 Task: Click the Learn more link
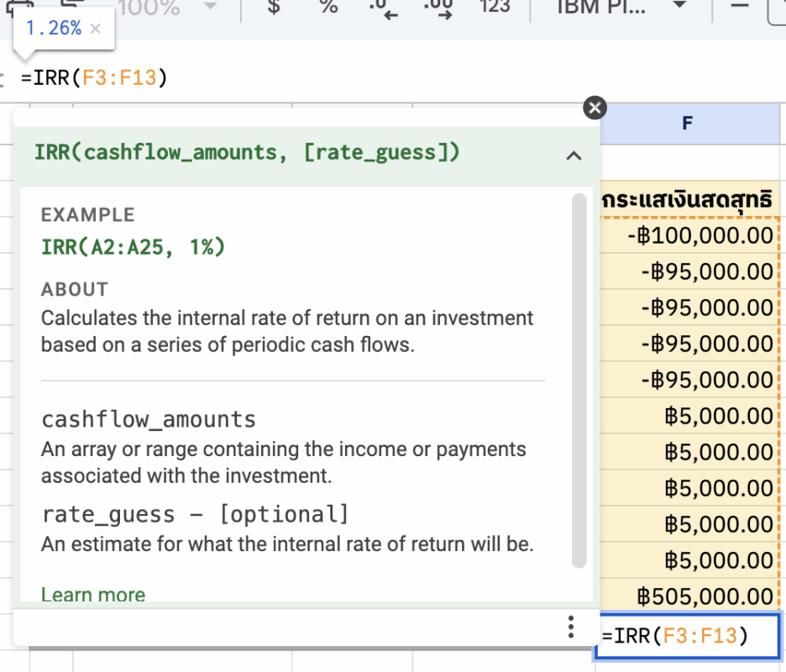coord(93,595)
